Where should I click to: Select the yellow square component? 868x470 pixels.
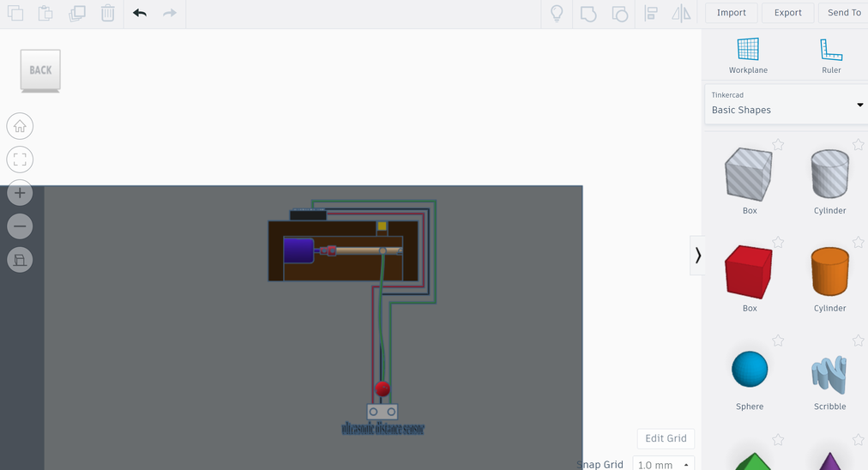pos(382,226)
